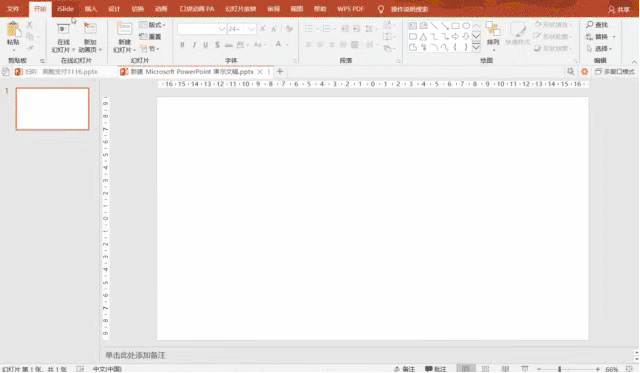Screen dimensions: 640x373
Task: Toggle Normal view in status bar
Action: click(466, 369)
